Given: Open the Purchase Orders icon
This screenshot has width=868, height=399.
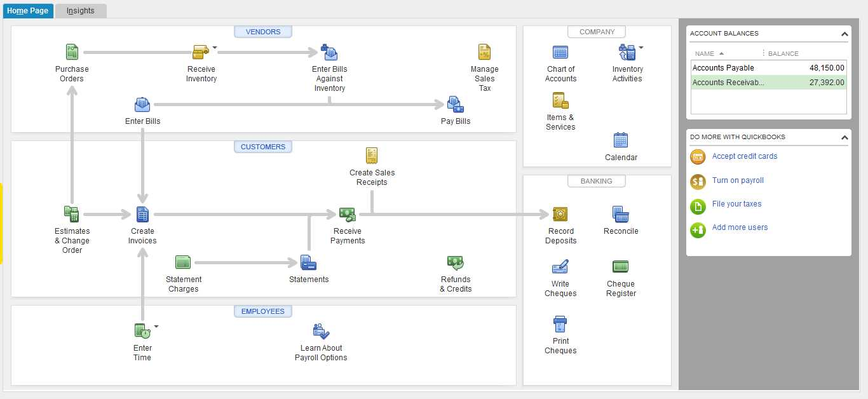Looking at the screenshot, I should pos(72,51).
